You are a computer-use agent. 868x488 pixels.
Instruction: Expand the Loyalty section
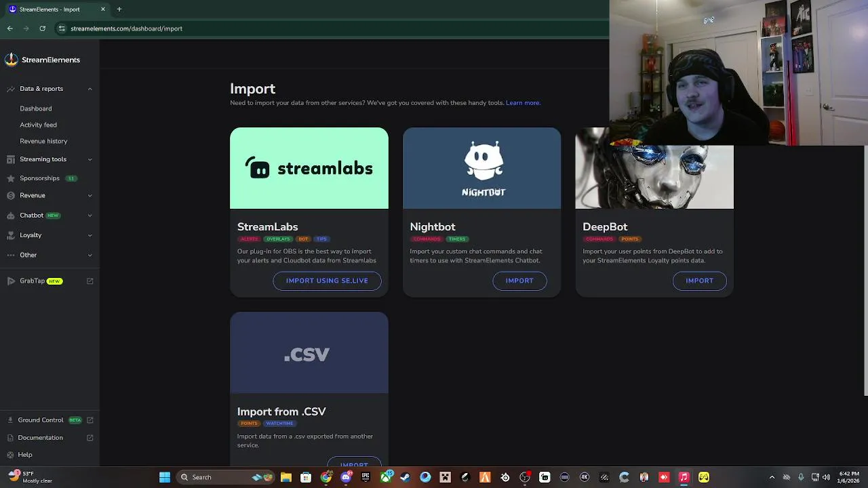[90, 235]
